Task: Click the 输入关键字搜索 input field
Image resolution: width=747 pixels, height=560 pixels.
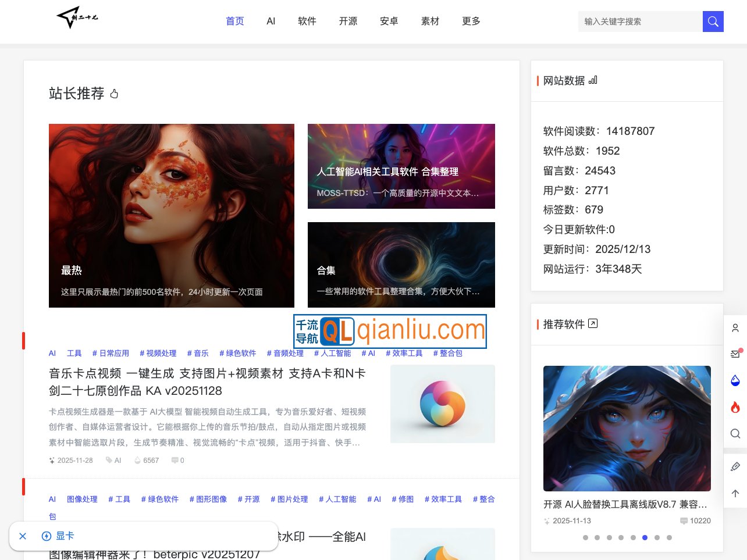Action: (x=640, y=21)
